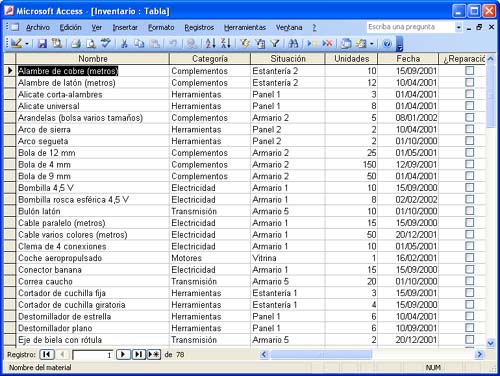Image resolution: width=500 pixels, height=376 pixels.
Task: Expand the toolbar options chevron
Action: point(400,44)
